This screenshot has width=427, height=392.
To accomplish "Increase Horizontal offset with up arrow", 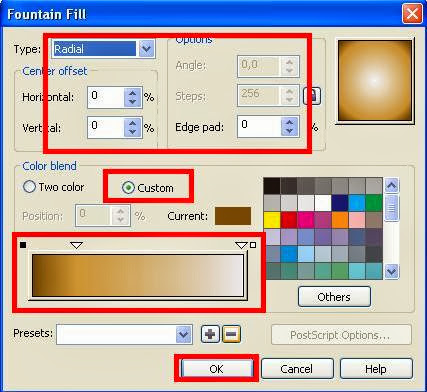I will click(x=133, y=93).
